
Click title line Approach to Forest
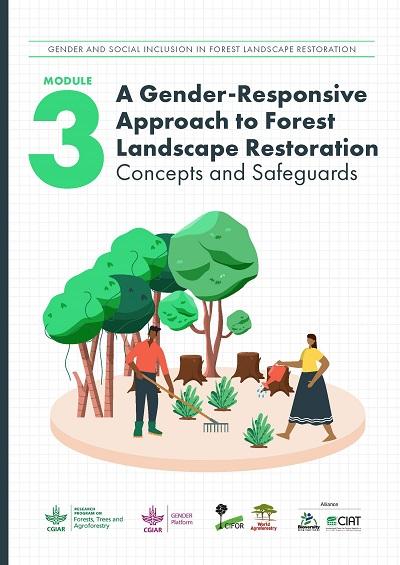tap(226, 122)
